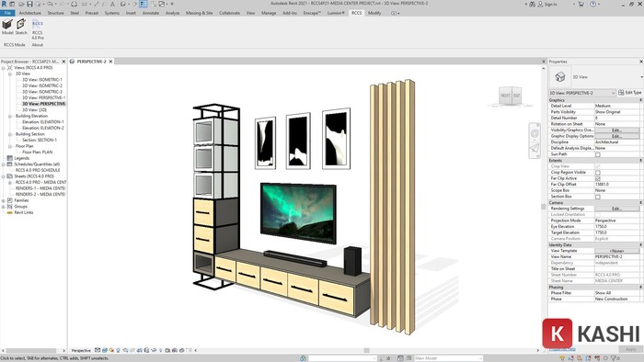The width and height of the screenshot is (644, 362).
Task: Collapse the Graphics properties section
Action: (x=640, y=100)
